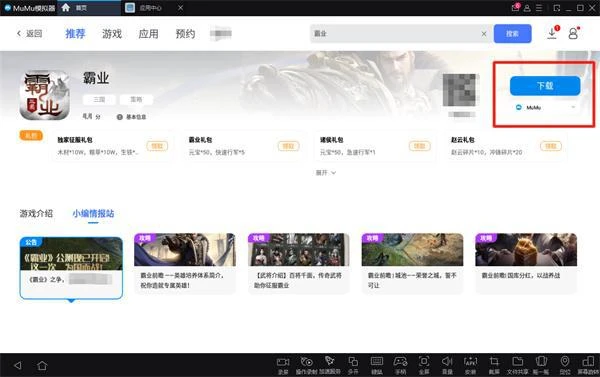600x377 pixels.
Task: Claim the 诸侯礼包 gift pack
Action: pos(419,146)
